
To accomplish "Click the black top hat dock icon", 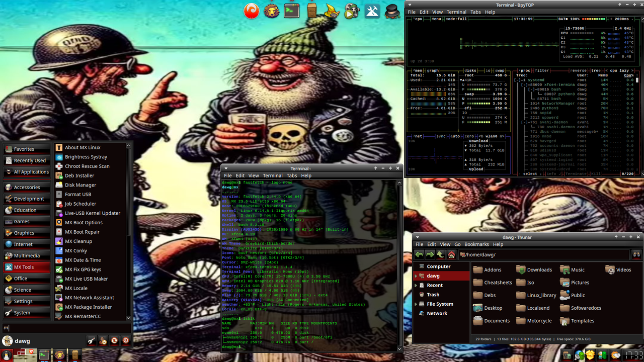I will pos(392,11).
